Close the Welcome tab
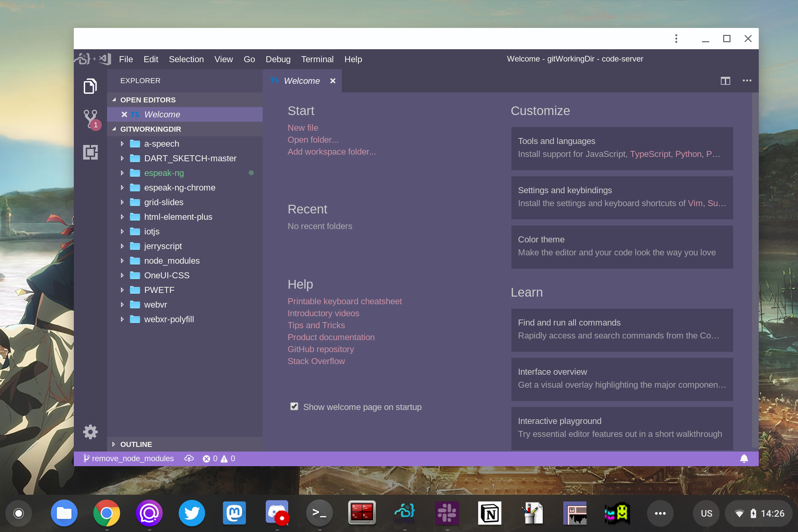This screenshot has width=798, height=532. click(x=332, y=81)
